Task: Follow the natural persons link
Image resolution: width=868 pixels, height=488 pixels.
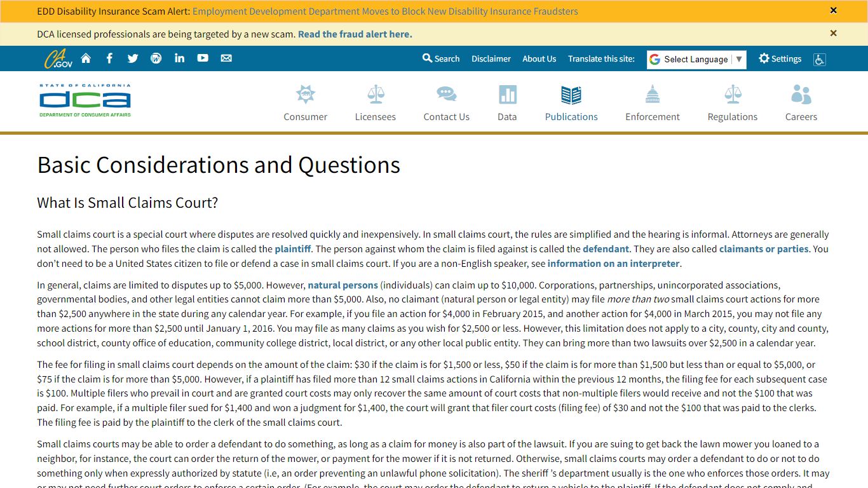Action: point(343,285)
